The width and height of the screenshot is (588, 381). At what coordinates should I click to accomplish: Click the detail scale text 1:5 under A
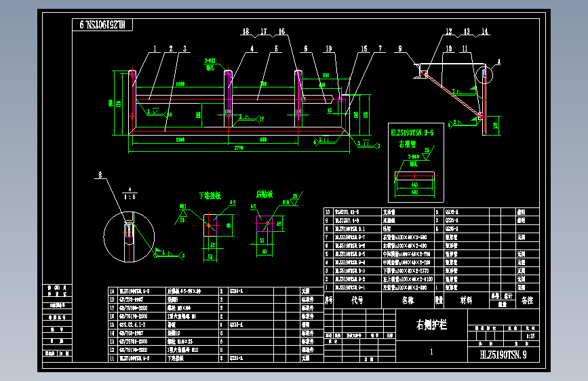click(130, 197)
